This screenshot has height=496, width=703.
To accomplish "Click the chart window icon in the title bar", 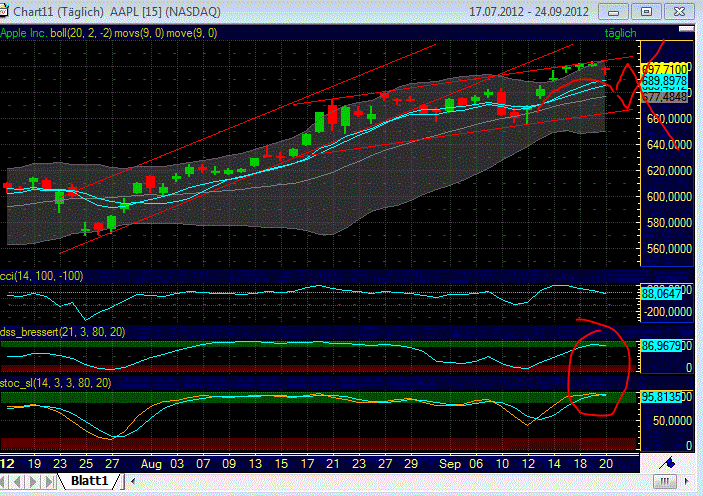I will (x=4, y=11).
